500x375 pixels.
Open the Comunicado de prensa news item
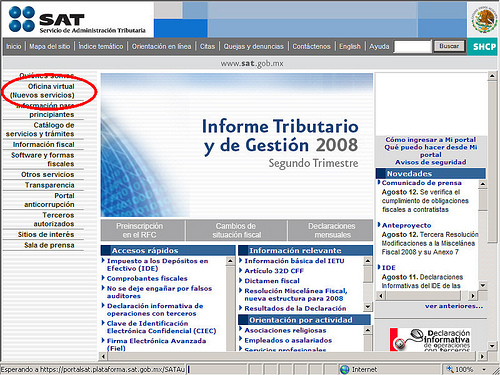(422, 183)
